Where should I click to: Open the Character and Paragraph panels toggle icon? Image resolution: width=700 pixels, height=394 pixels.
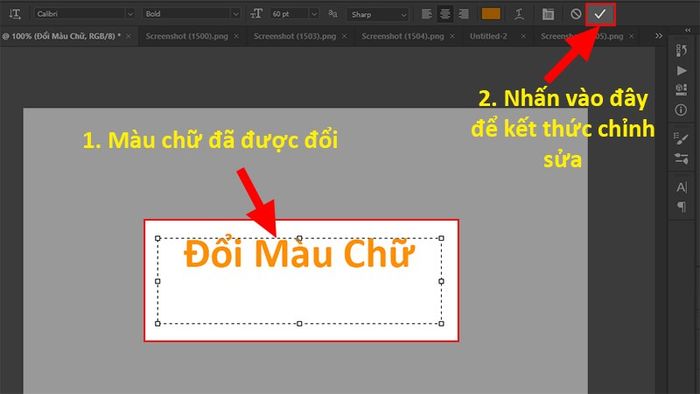548,14
